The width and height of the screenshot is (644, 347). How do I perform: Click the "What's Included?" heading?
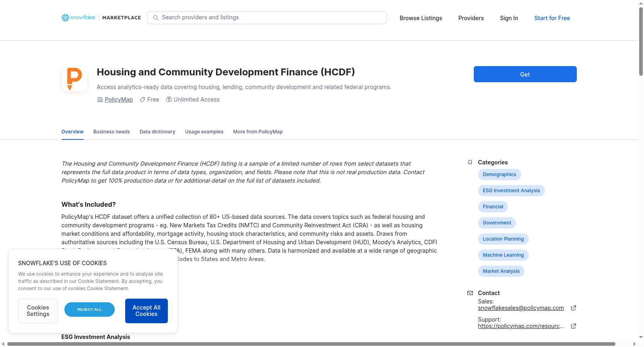point(89,204)
